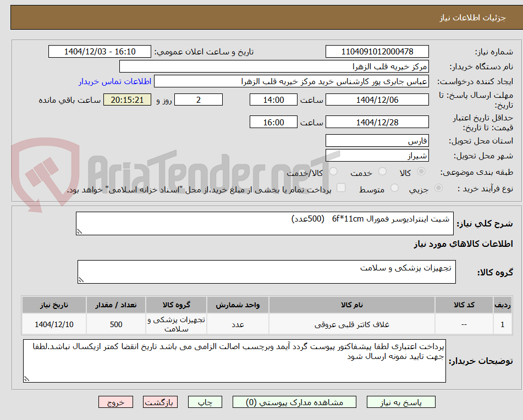Click resize handle of شرح کلی نیاز box
The width and height of the screenshot is (523, 420).
(79, 231)
